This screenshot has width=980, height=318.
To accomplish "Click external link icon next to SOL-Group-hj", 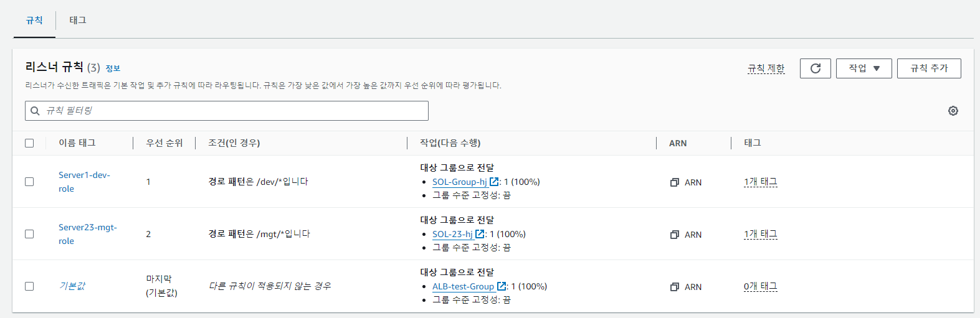I will point(494,182).
